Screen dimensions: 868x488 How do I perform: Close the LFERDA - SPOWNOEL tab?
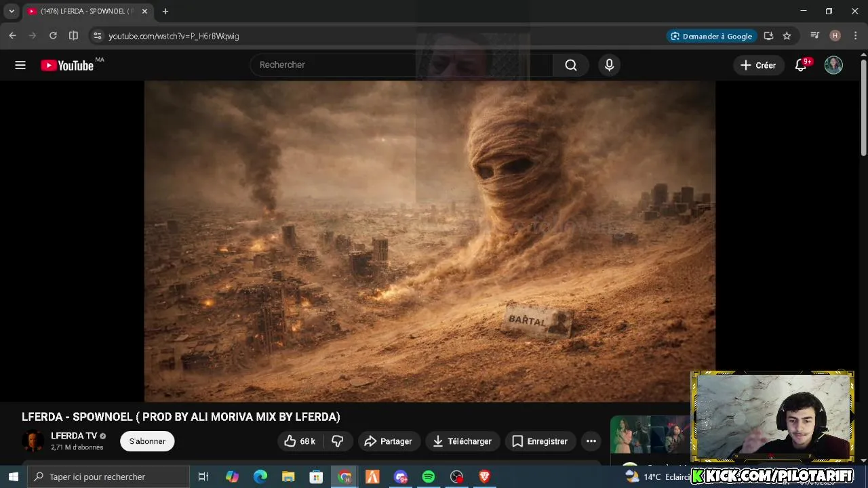coord(144,12)
